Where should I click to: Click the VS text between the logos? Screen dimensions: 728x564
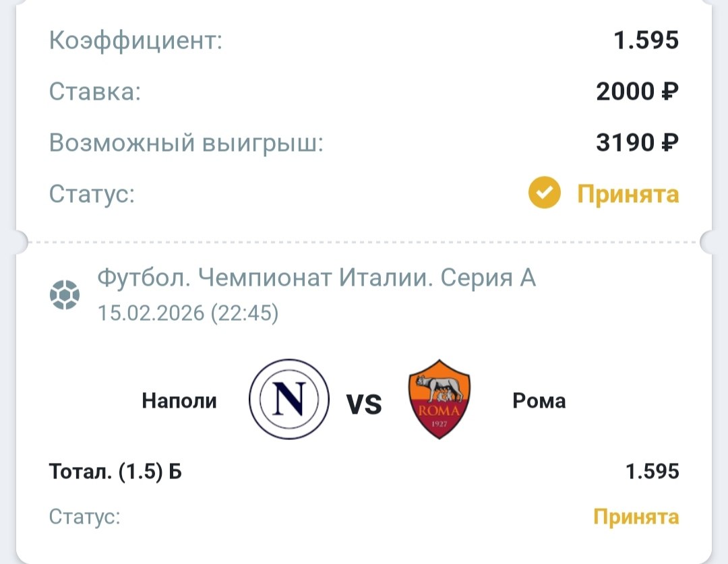[x=364, y=404]
